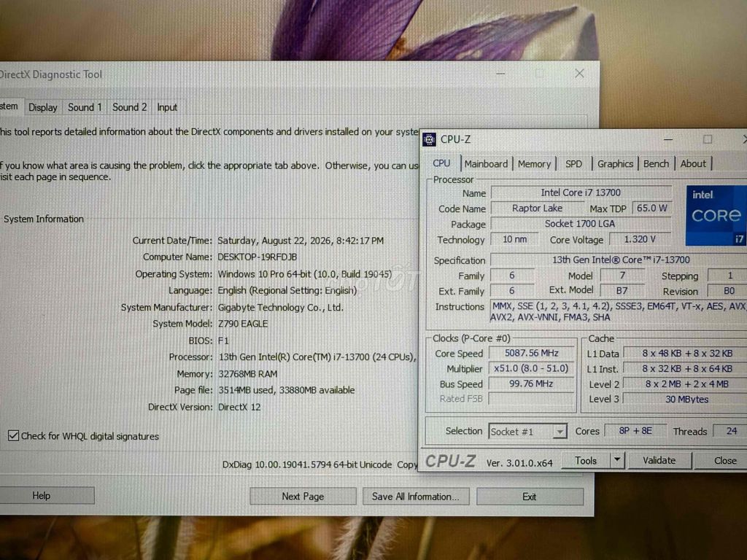The image size is (747, 560).
Task: Click the Cores value 8P + 8E
Action: coord(635,430)
